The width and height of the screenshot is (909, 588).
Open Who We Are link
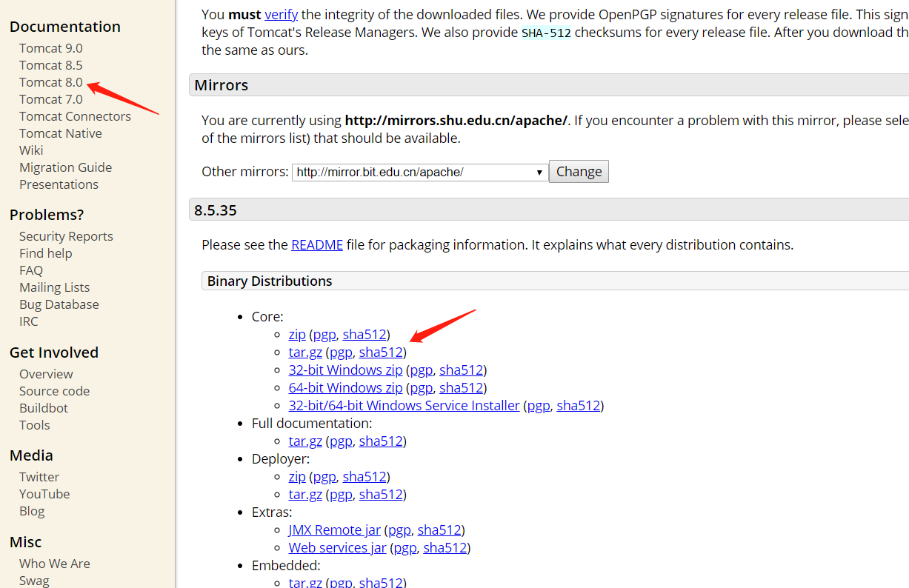(x=55, y=564)
